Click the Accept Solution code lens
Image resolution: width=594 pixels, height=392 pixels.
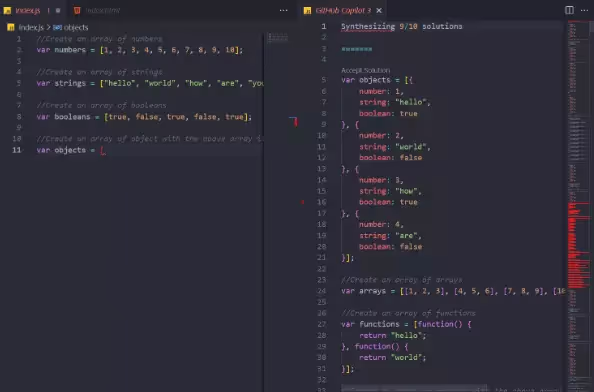(365, 70)
